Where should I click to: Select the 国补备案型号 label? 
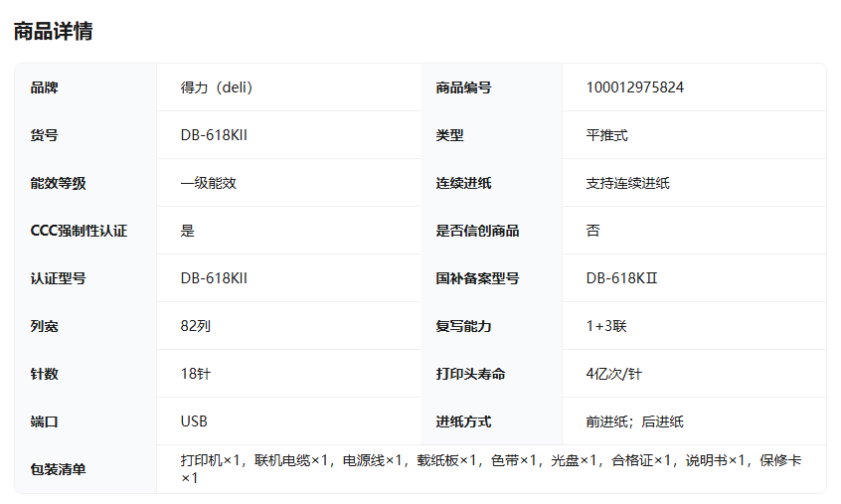[477, 278]
